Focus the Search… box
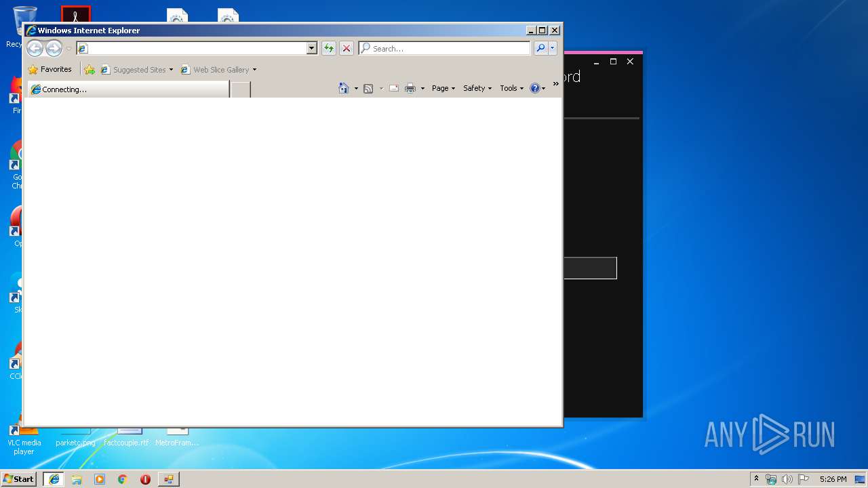 444,48
